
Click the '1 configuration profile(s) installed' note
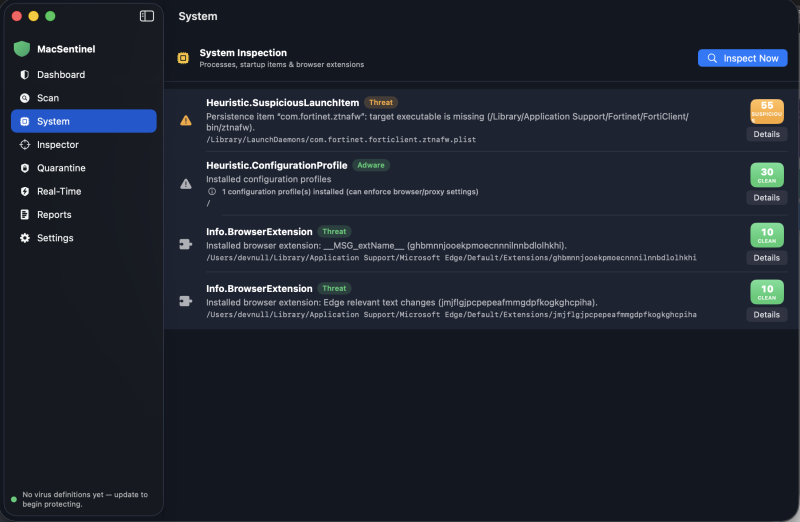click(350, 192)
